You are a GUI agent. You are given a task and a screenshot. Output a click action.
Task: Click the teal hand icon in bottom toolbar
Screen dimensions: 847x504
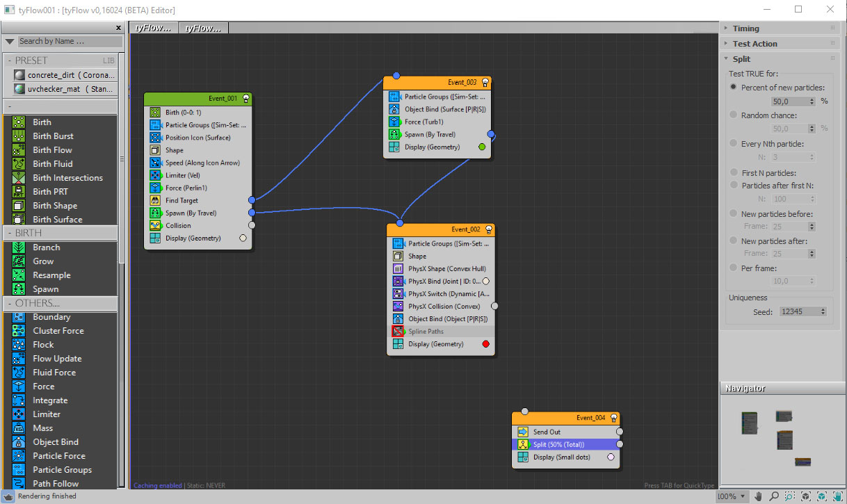click(838, 496)
